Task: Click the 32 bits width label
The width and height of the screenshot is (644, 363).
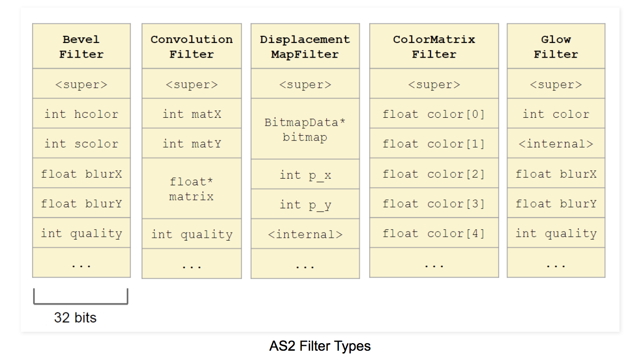Action: pyautogui.click(x=75, y=318)
